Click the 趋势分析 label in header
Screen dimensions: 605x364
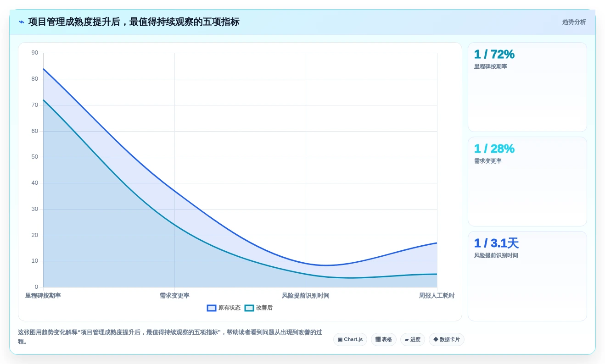coord(574,22)
